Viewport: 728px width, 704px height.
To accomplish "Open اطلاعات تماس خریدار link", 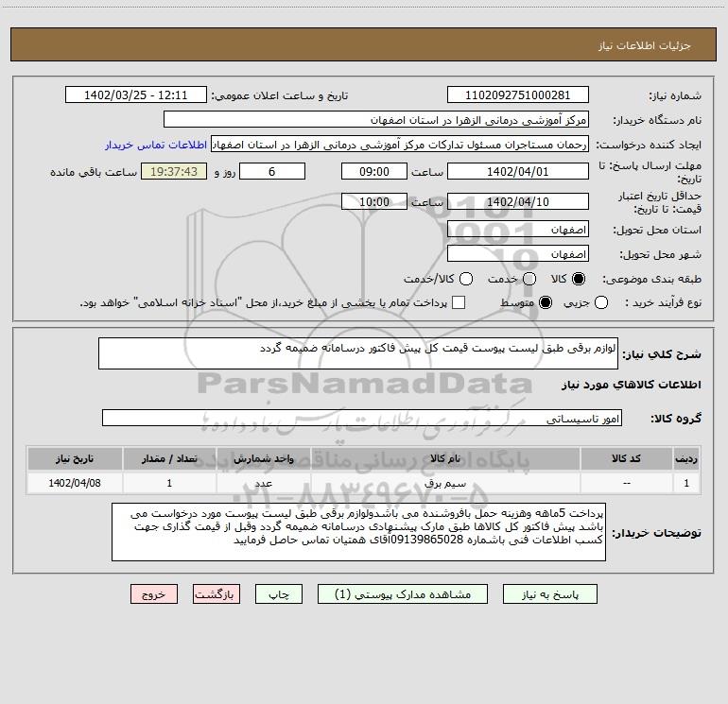I will [156, 145].
